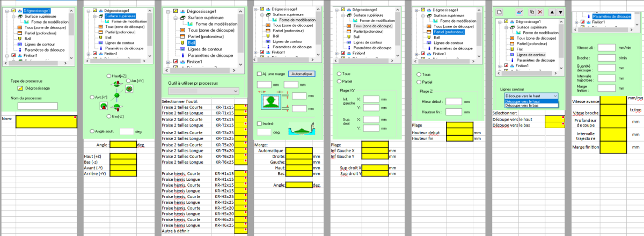
Task: Select the Bas[-Z] radio button
Action: (x=110, y=116)
